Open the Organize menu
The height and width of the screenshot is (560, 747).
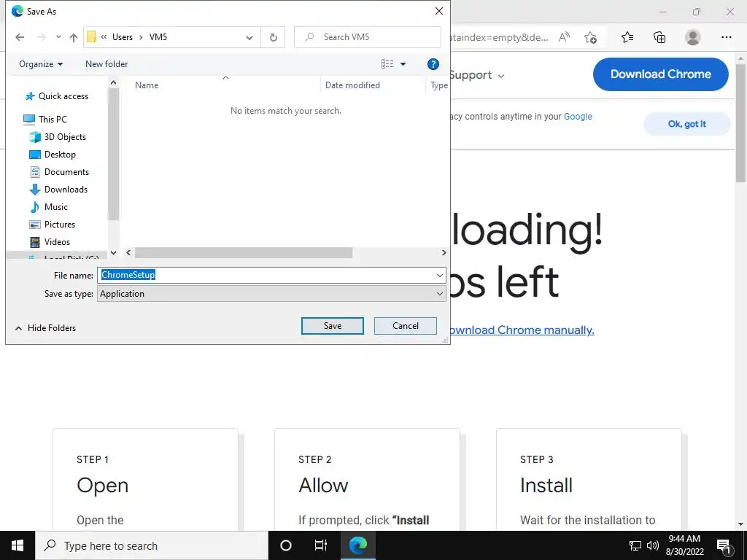pos(41,64)
